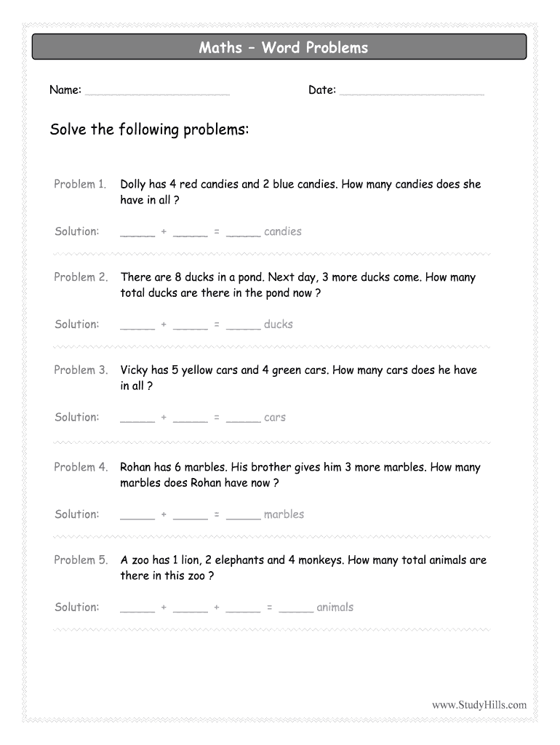Click 'Solve the following problems:' heading
560x745 pixels.
click(149, 130)
